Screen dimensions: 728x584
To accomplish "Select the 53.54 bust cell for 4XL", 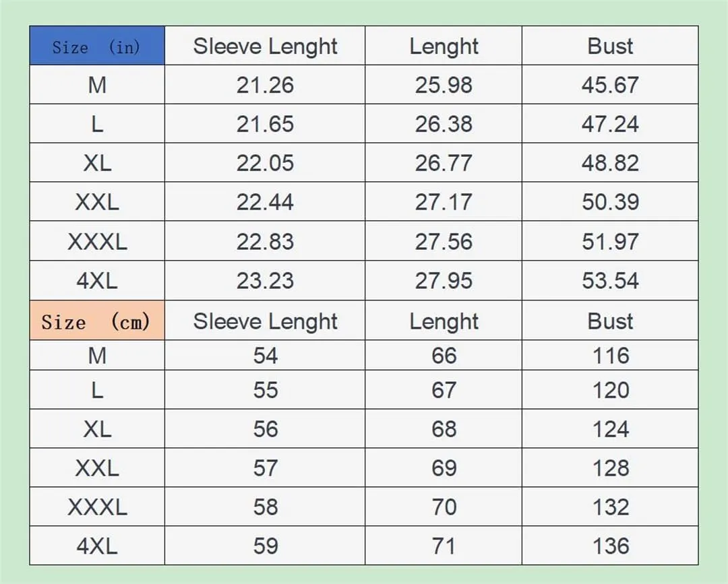I will pos(610,280).
